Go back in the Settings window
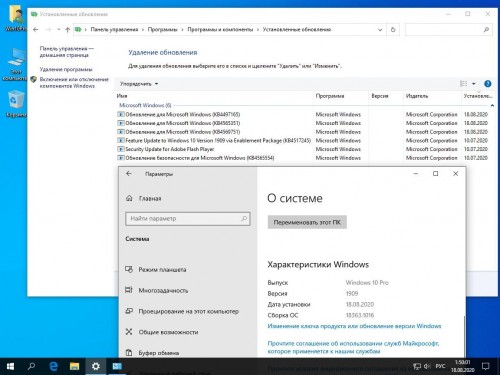Viewport: 500px width, 375px height. pos(129,174)
